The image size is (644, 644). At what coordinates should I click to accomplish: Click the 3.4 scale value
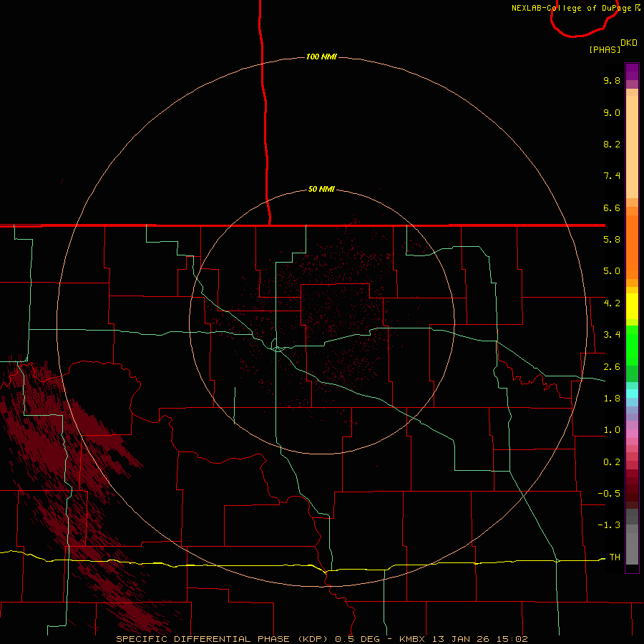tap(612, 335)
